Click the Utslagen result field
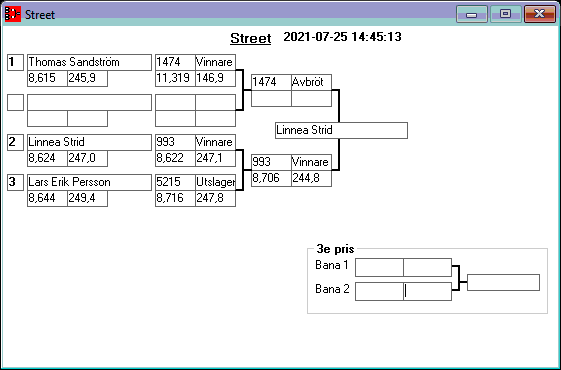The width and height of the screenshot is (561, 370). [x=215, y=182]
